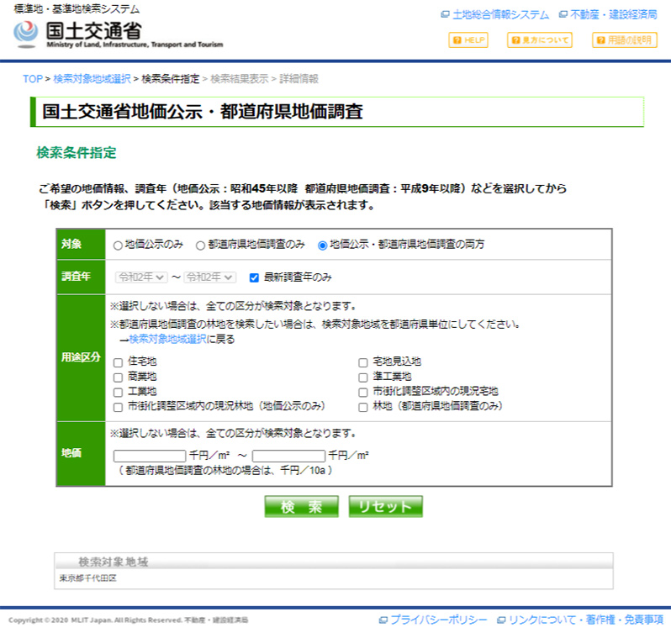Open the HELP button
671x644 pixels.
(468, 40)
